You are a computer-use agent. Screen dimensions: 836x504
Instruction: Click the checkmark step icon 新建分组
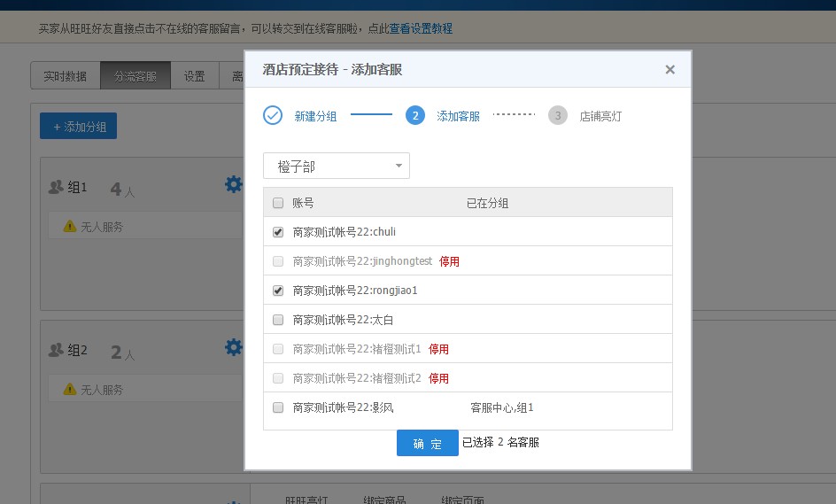273,115
